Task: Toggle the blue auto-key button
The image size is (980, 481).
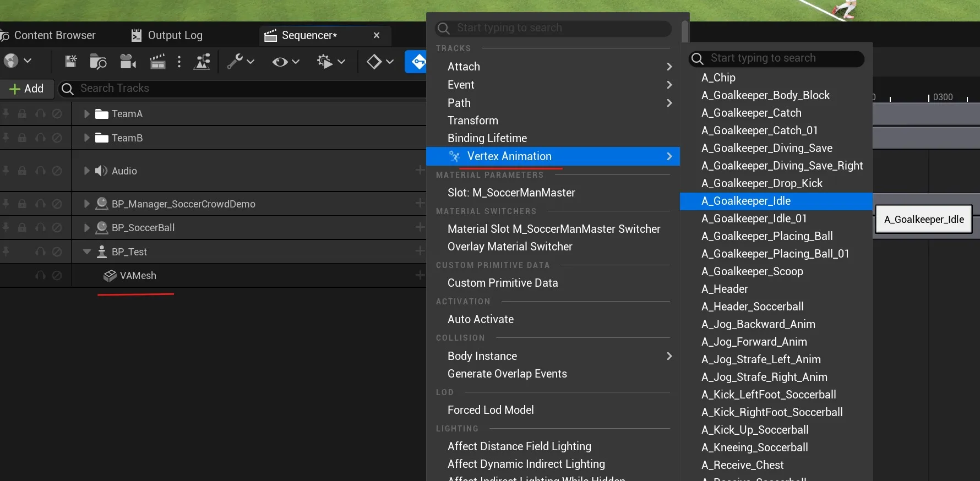Action: tap(417, 62)
